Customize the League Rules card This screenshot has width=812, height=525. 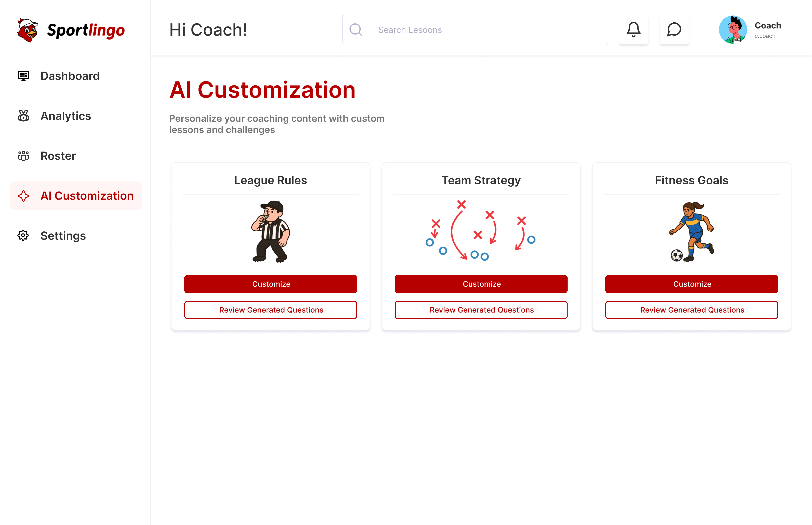tap(271, 284)
